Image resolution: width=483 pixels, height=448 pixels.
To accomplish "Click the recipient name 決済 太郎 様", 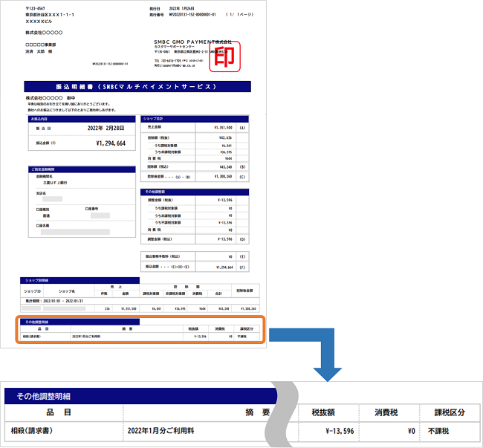I will pos(39,51).
